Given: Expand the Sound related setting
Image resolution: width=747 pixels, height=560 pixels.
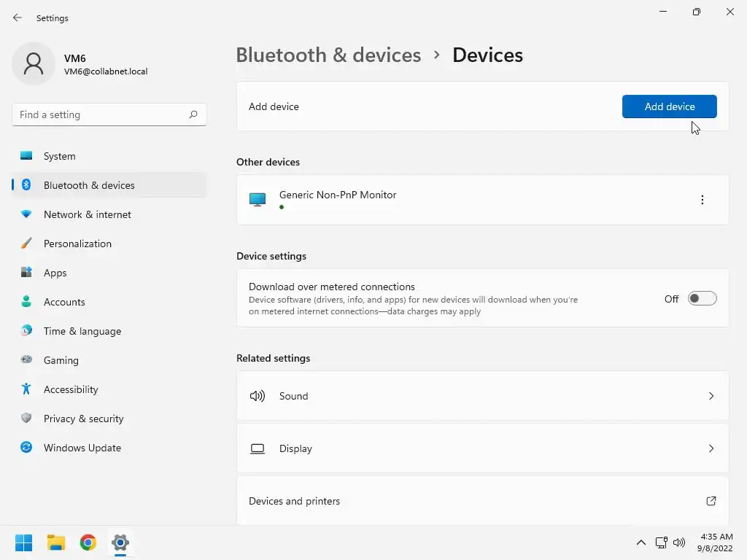Looking at the screenshot, I should (x=711, y=396).
